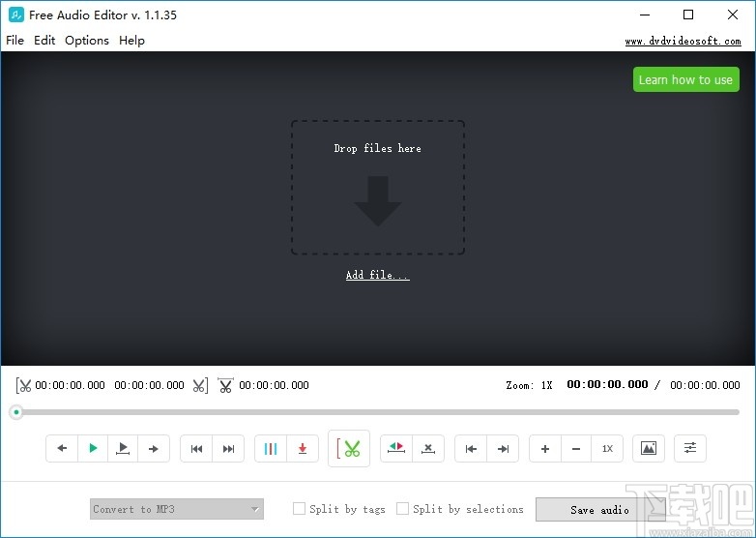Expand the Convert to MP3 dropdown

pyautogui.click(x=177, y=509)
